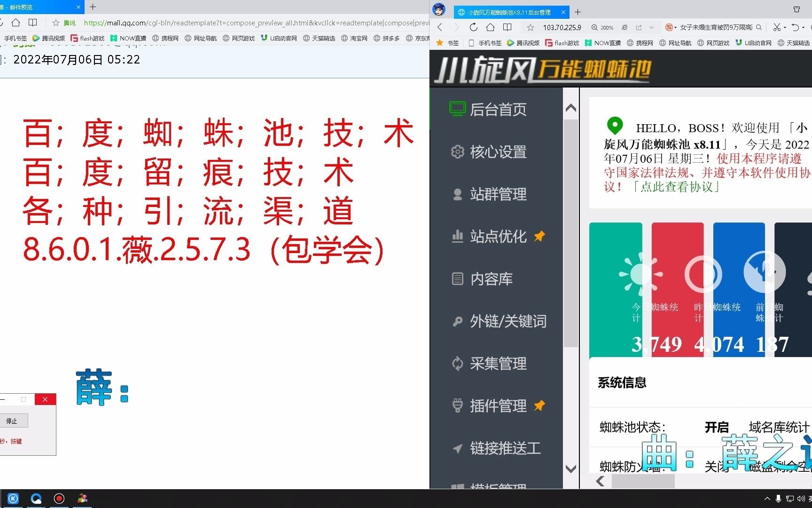Viewport: 812px width, 508px height.
Task: Open the reading mode icon in the left browser
Action: [32, 23]
